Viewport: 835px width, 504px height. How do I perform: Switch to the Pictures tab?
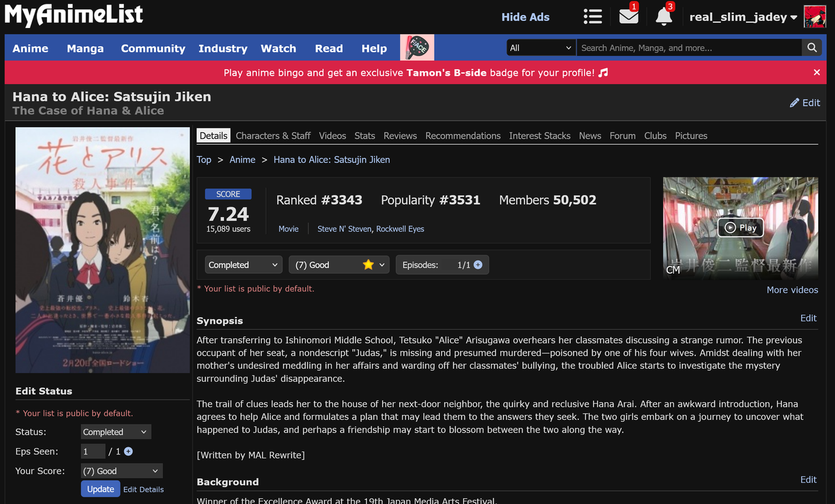691,136
